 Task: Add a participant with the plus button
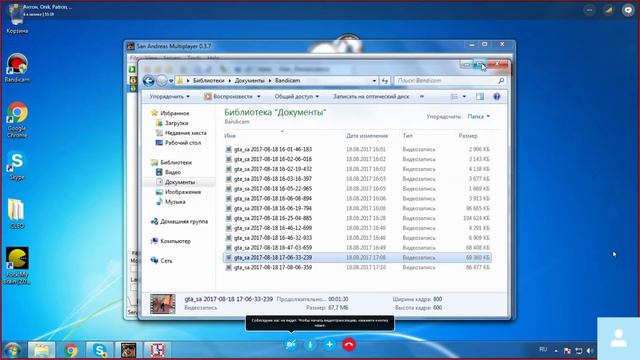[x=329, y=344]
